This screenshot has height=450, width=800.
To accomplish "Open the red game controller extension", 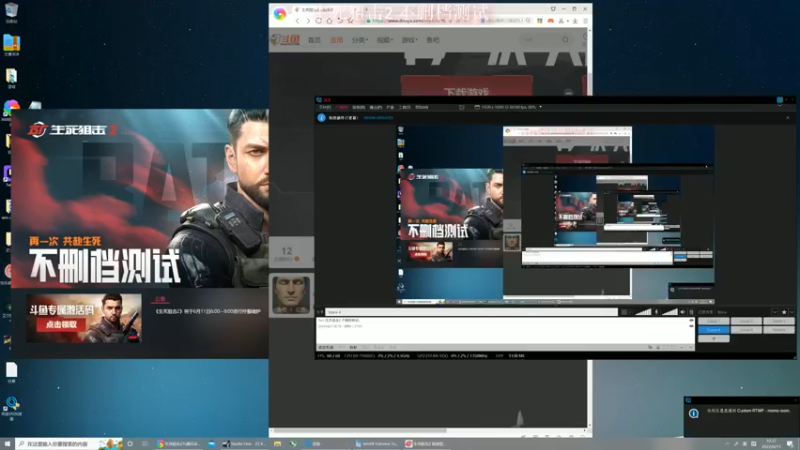I will [551, 21].
